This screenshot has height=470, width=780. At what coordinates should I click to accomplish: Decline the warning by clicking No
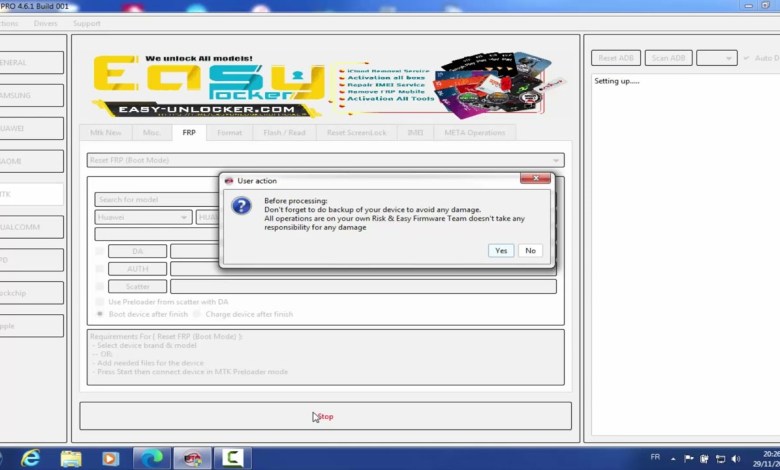(x=530, y=251)
